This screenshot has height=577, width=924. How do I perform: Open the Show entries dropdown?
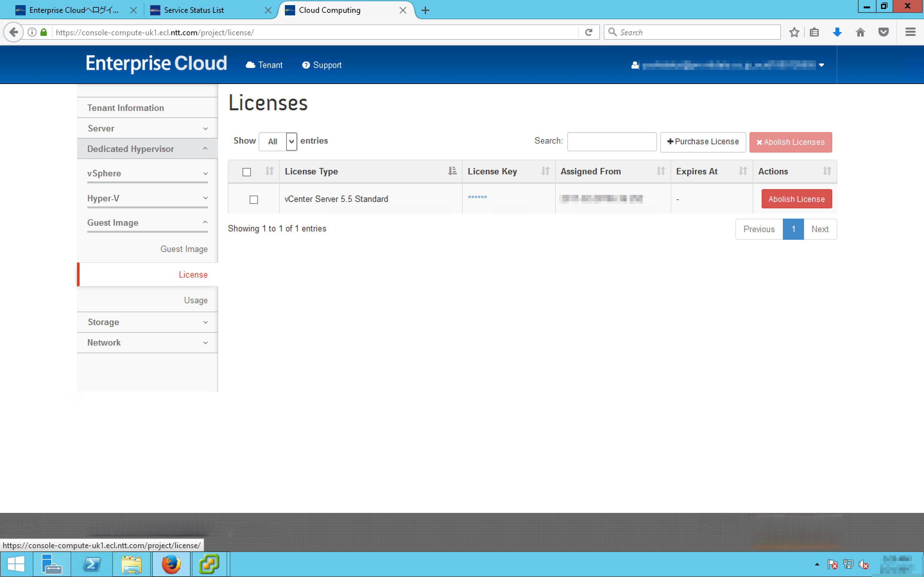point(278,142)
